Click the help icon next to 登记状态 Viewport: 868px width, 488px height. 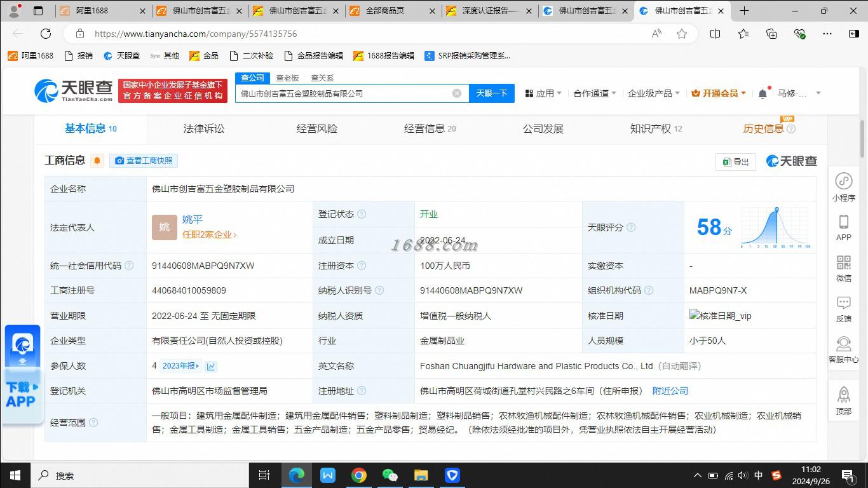point(362,214)
